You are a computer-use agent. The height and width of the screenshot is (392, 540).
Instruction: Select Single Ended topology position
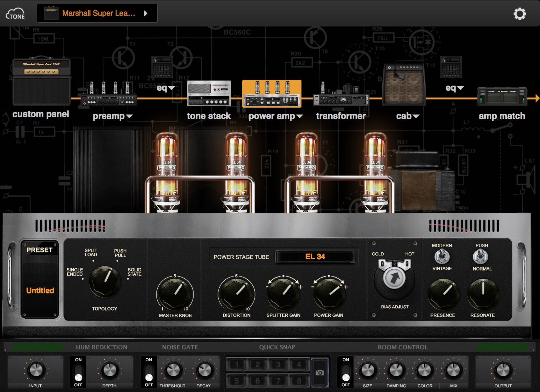75,272
